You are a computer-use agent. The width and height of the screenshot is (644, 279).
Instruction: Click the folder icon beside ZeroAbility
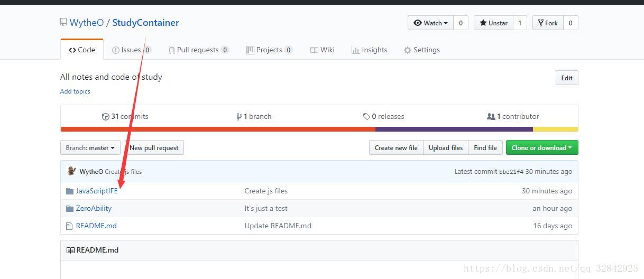(x=70, y=208)
